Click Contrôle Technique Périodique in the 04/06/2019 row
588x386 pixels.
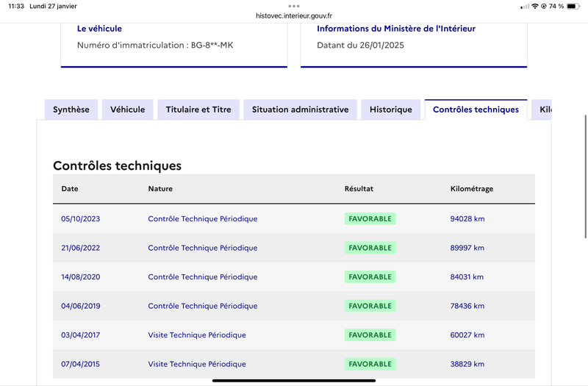point(203,306)
